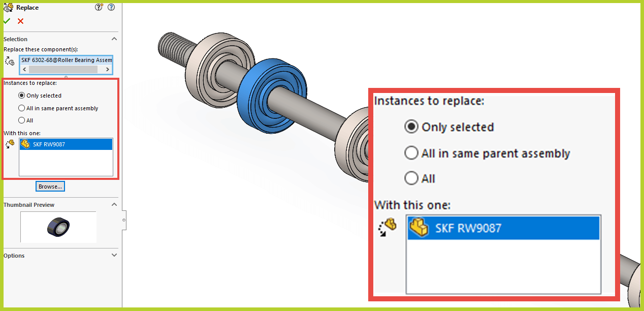644x311 pixels.
Task: Select the Only selected radio button
Action: click(x=20, y=95)
